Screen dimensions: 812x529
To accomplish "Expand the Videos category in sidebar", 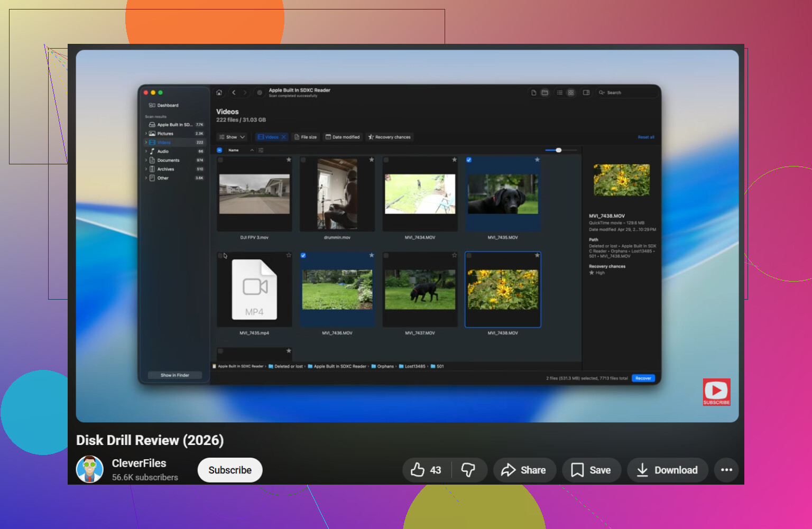I will pos(146,143).
